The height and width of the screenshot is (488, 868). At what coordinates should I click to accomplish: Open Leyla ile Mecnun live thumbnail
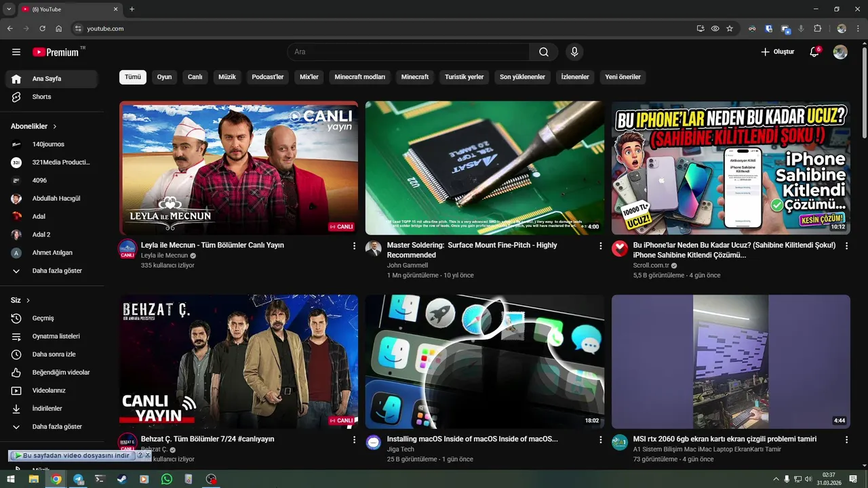pyautogui.click(x=239, y=168)
